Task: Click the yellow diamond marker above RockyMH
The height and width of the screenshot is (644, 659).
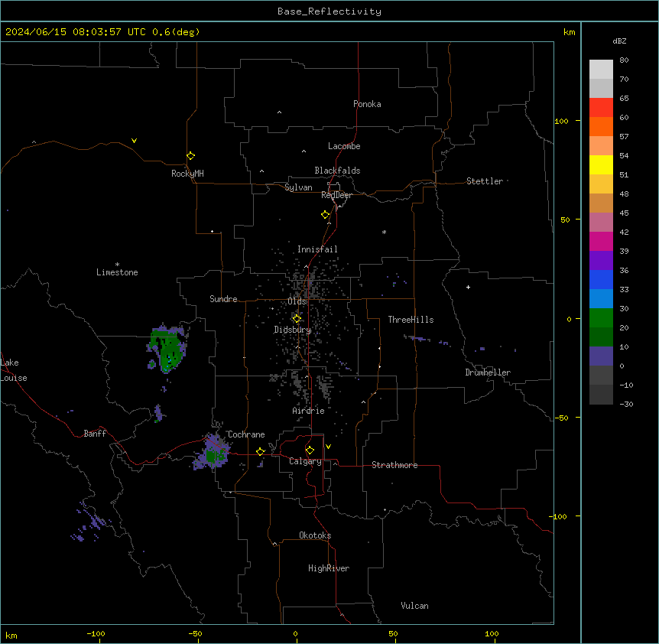Action: point(190,155)
